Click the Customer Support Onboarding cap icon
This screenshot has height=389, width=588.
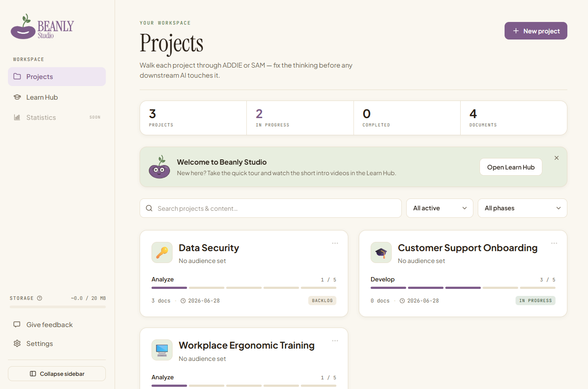381,252
